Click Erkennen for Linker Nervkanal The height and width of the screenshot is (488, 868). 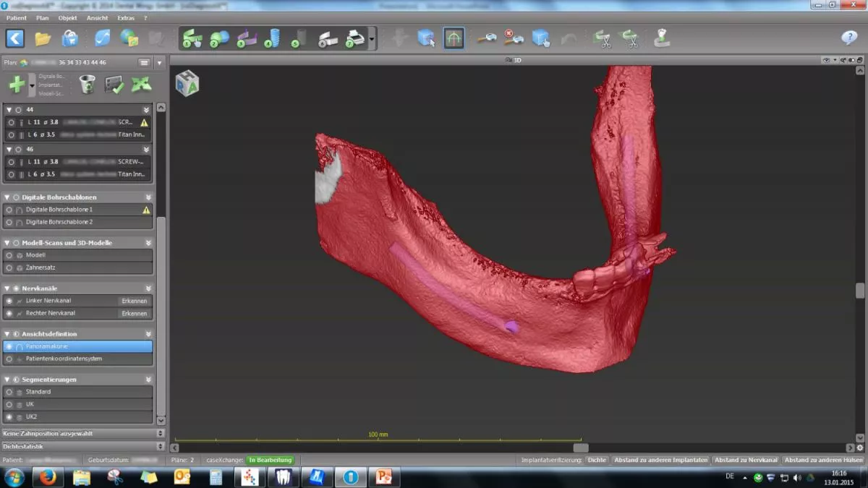click(x=135, y=301)
